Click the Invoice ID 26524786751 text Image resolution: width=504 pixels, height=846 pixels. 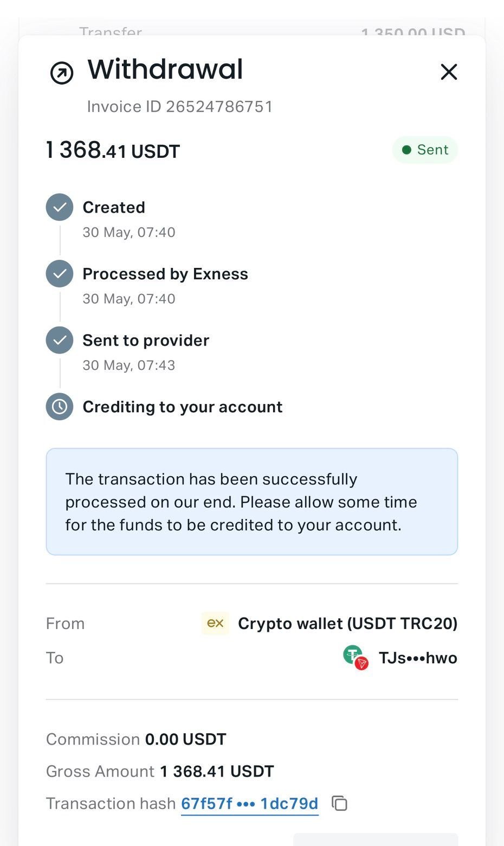point(179,106)
